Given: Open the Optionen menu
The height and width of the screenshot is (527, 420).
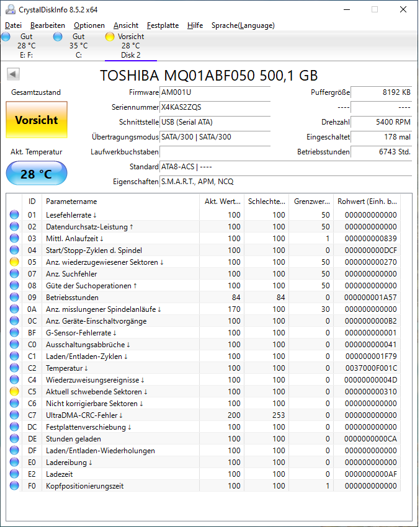Looking at the screenshot, I should [89, 25].
